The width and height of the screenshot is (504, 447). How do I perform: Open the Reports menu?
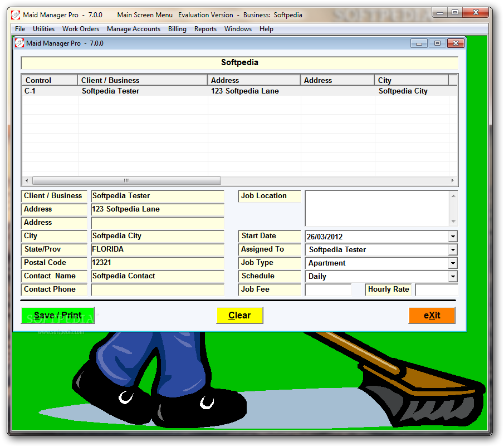click(205, 29)
